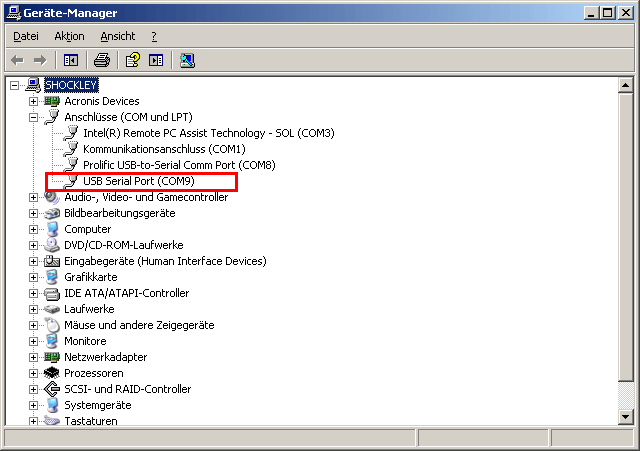
Task: Click the DVD/CD-ROM-Laufwerke disc icon
Action: point(52,245)
